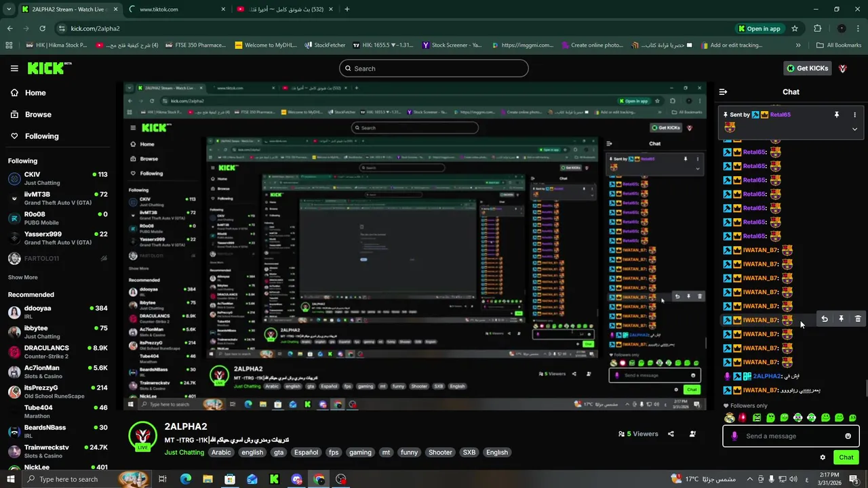Viewport: 868px width, 488px height.
Task: Click the KICK logo in the header
Action: pos(49,68)
